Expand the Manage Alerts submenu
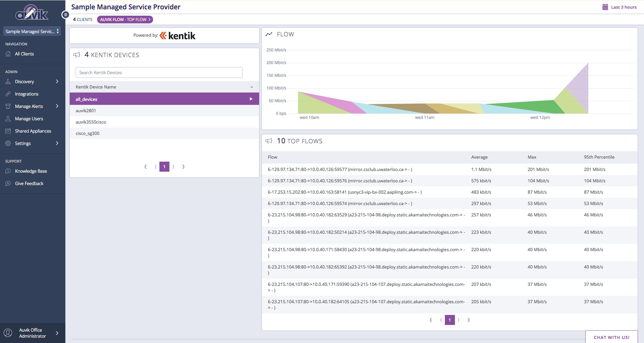The width and height of the screenshot is (644, 343). [57, 106]
